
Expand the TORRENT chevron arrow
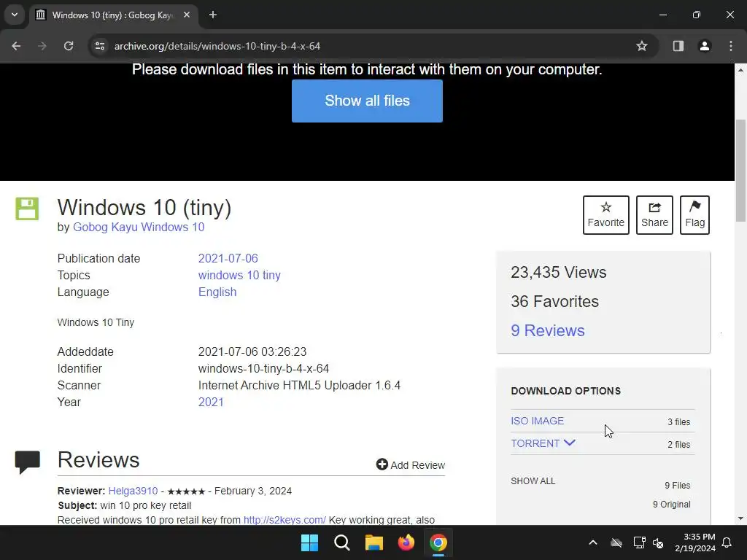click(569, 443)
